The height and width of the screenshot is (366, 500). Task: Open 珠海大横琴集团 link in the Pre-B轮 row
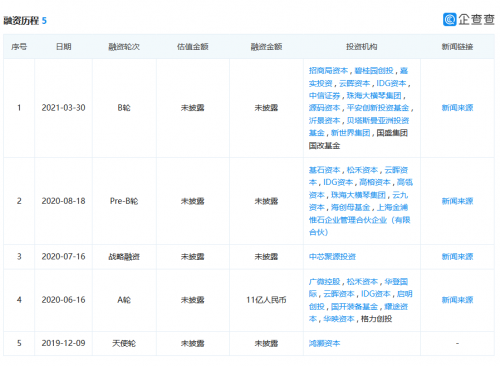point(358,195)
